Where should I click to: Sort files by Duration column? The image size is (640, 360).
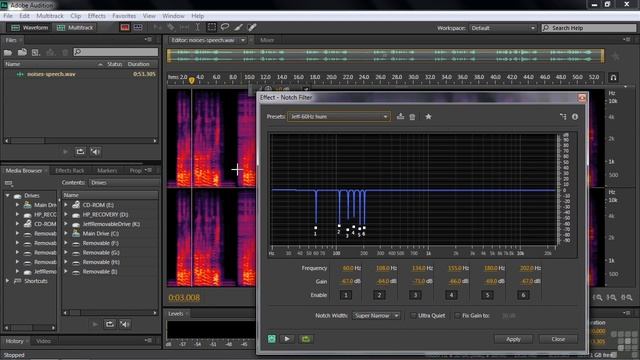(139, 64)
